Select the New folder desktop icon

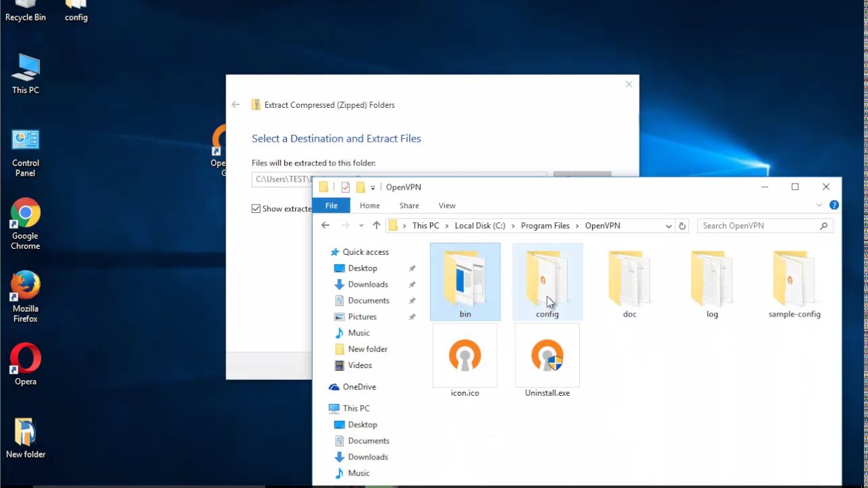[x=26, y=439]
